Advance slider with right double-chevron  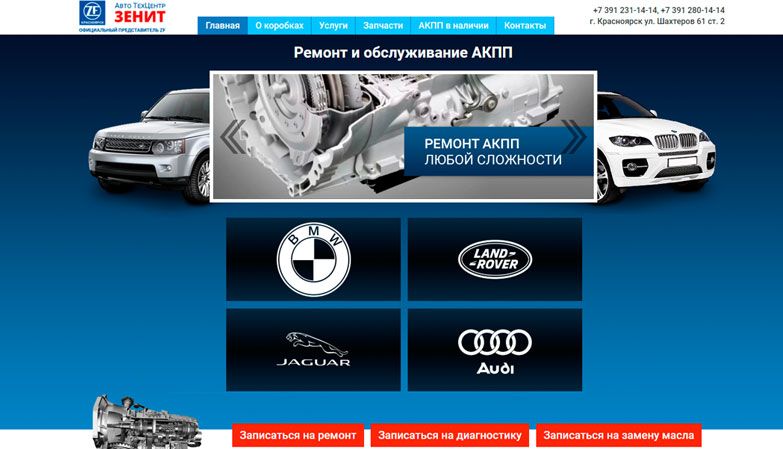click(x=574, y=136)
